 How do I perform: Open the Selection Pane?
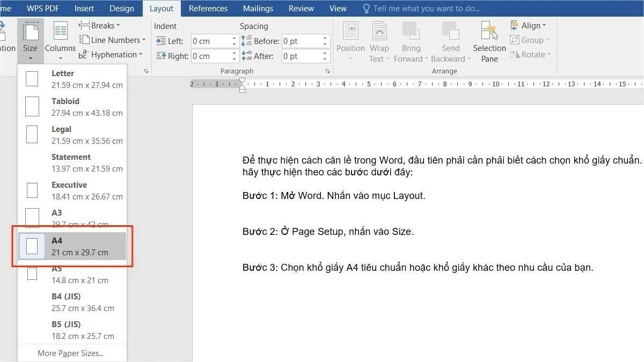pos(489,40)
